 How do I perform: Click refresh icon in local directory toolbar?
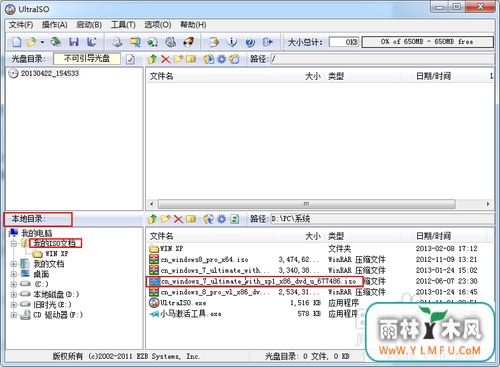234,219
